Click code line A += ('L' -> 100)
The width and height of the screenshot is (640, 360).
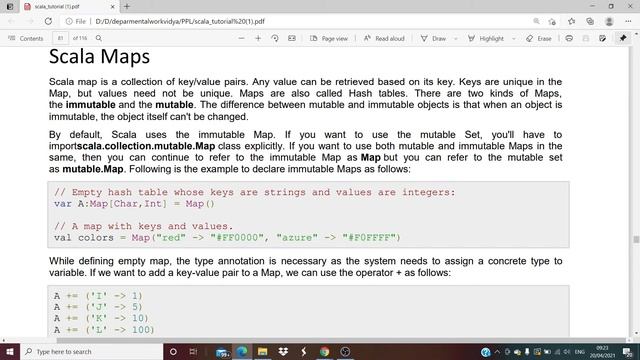(104, 329)
